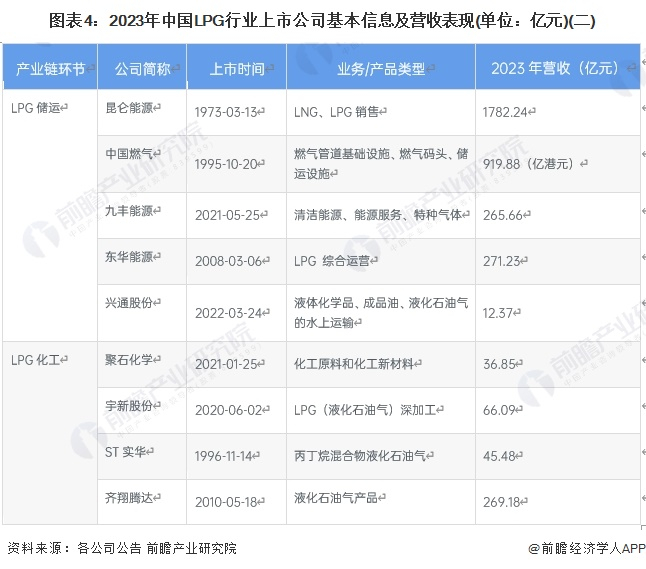The image size is (646, 569).
Task: Click business cell 燃气管道基础设施、燃气码头
Action: pos(381,164)
